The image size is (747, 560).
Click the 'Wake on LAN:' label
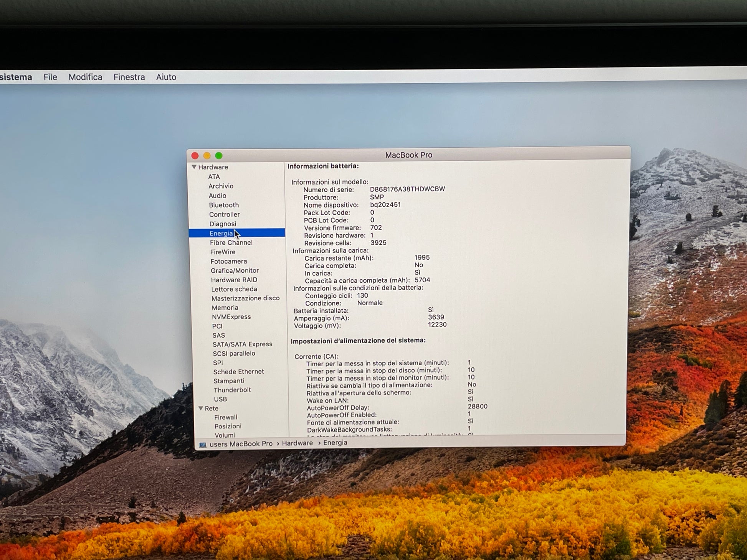[327, 400]
